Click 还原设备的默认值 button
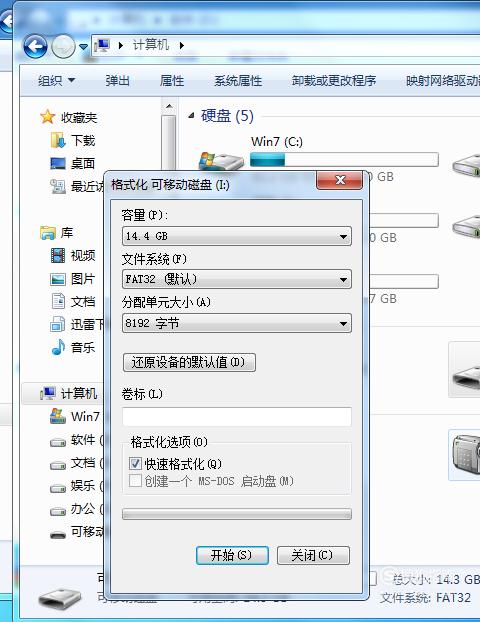Screen dimensions: 480x622 point(189,362)
